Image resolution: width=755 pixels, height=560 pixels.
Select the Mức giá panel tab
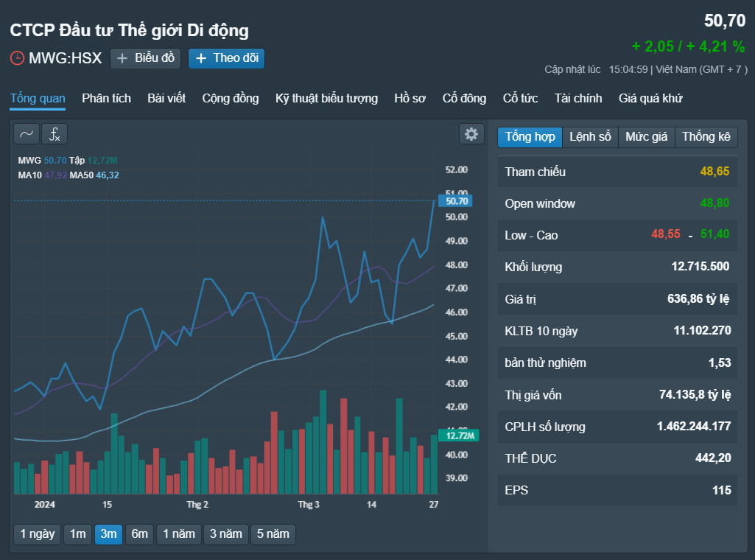pos(647,137)
